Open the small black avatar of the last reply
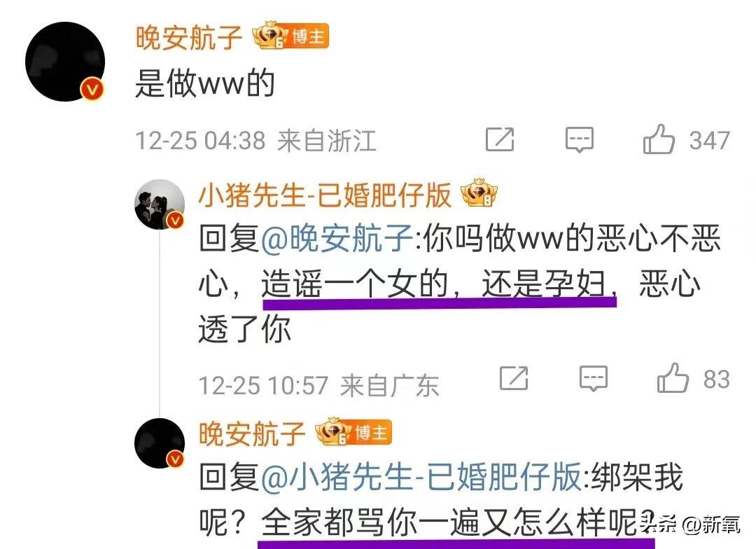Screen dimensions: 756x549 tap(160, 443)
